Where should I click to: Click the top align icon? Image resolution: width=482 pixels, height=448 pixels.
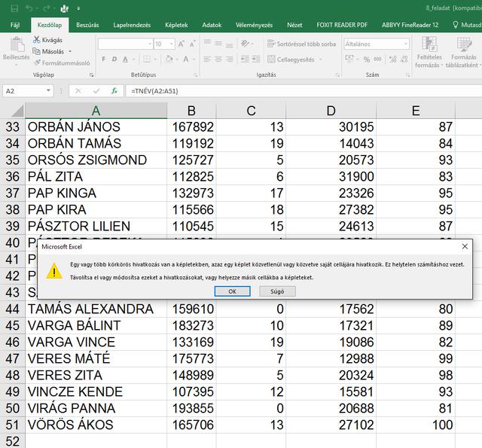coord(208,43)
